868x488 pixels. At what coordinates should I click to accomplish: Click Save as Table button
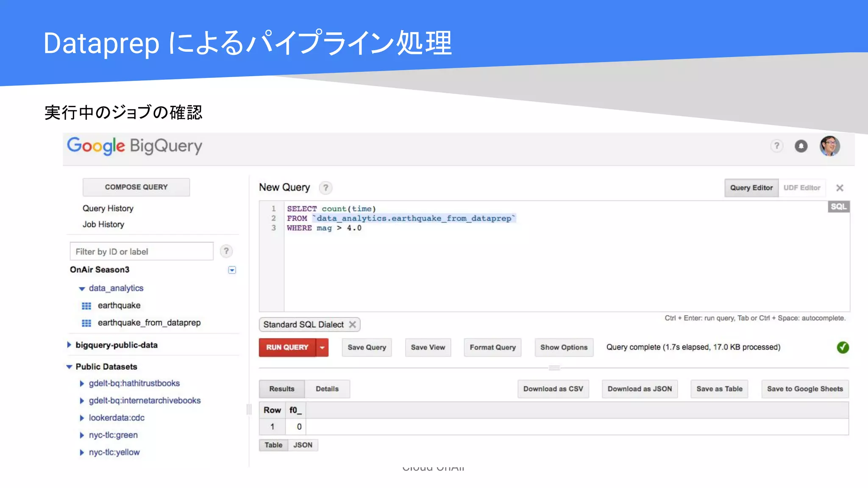click(719, 389)
